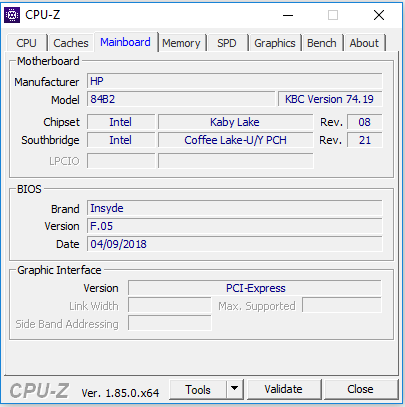Click the Validate button
The width and height of the screenshot is (405, 407).
(x=283, y=389)
